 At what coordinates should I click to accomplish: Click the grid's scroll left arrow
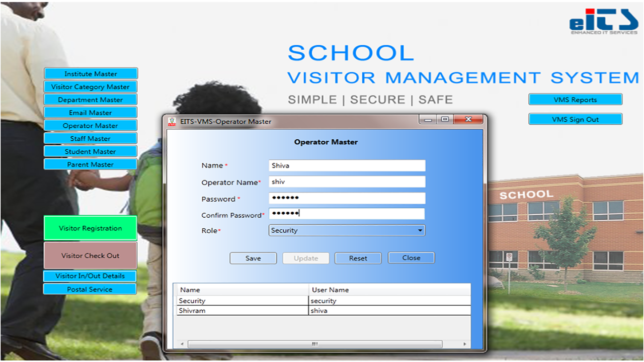[x=182, y=344]
